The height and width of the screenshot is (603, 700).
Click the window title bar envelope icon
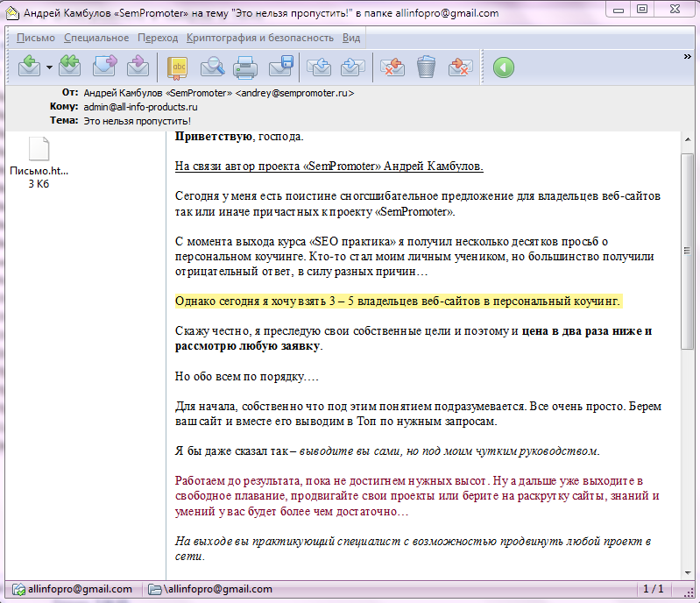click(12, 13)
